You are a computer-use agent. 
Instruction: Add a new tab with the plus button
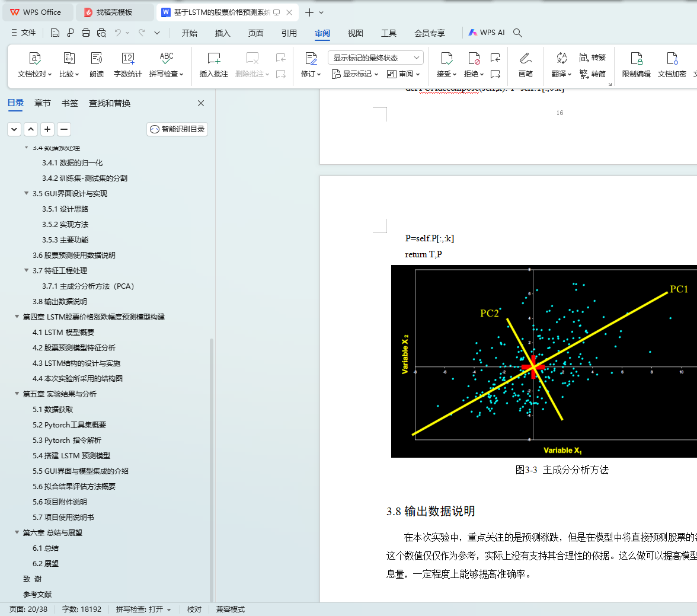click(x=309, y=12)
